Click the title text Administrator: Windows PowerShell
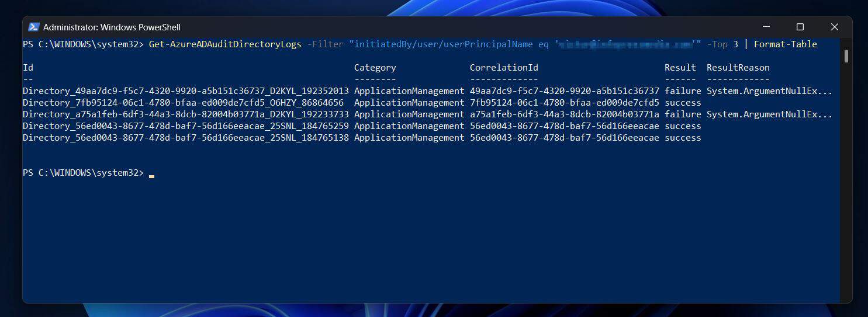 click(112, 27)
